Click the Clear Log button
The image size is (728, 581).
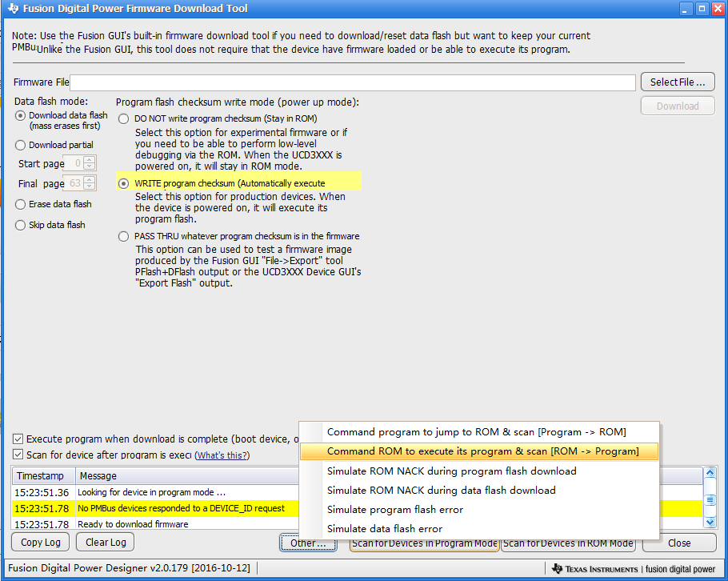[x=106, y=542]
